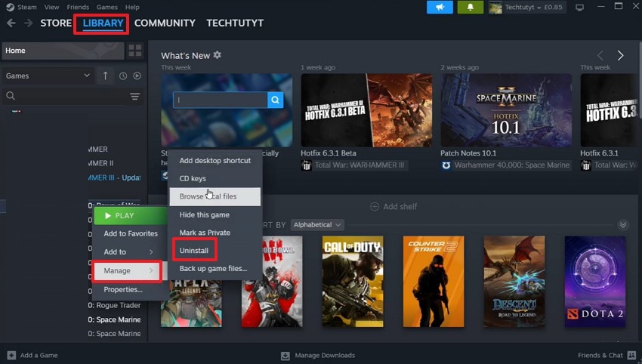Screen dimensions: 642x364
Task: Go to previous What's New page
Action: click(600, 55)
